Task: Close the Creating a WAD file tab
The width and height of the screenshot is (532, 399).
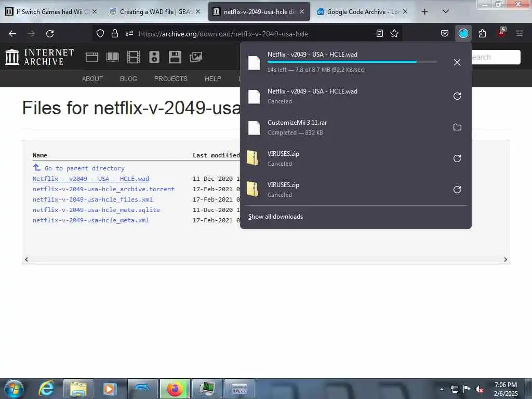Action: coord(198,11)
